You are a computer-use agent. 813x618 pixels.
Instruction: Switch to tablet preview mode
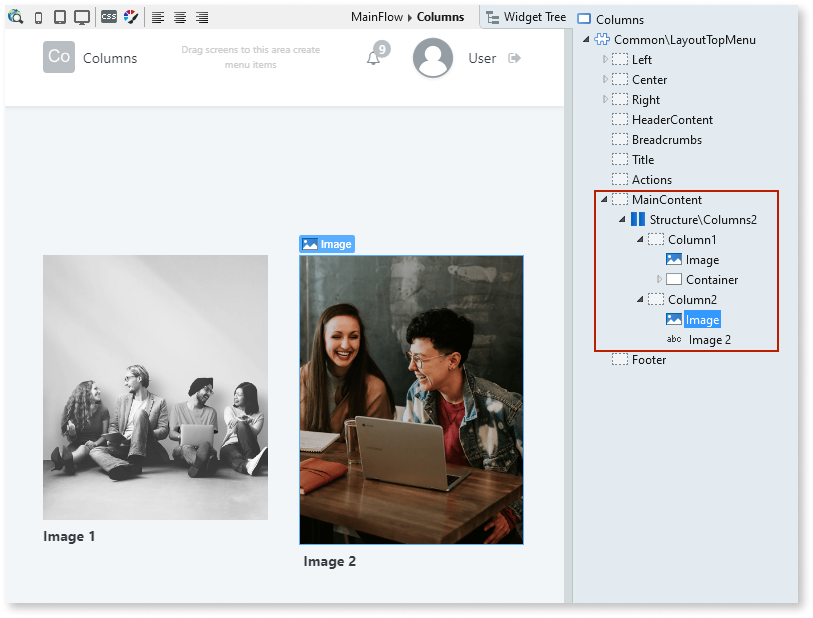[60, 17]
